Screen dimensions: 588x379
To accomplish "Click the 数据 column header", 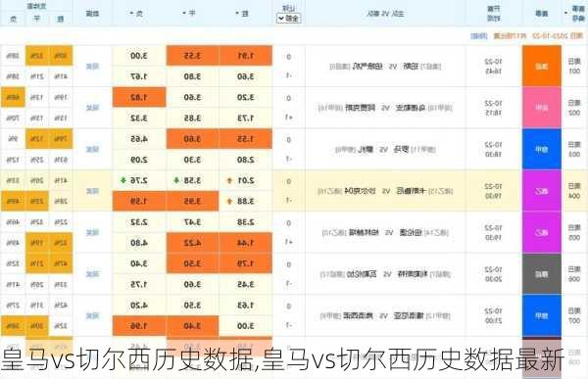I will pyautogui.click(x=93, y=14).
